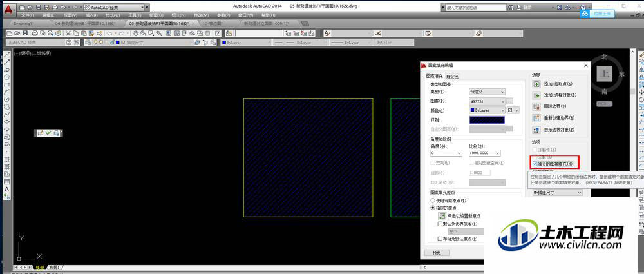The width and height of the screenshot is (644, 274).
Task: Click the Recreate Boundary icon
Action: [x=536, y=118]
